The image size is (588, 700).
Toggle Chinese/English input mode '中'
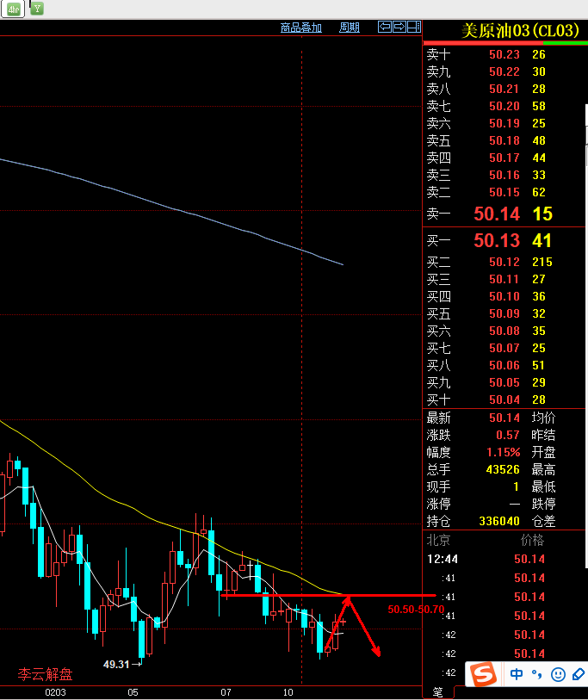[x=517, y=673]
